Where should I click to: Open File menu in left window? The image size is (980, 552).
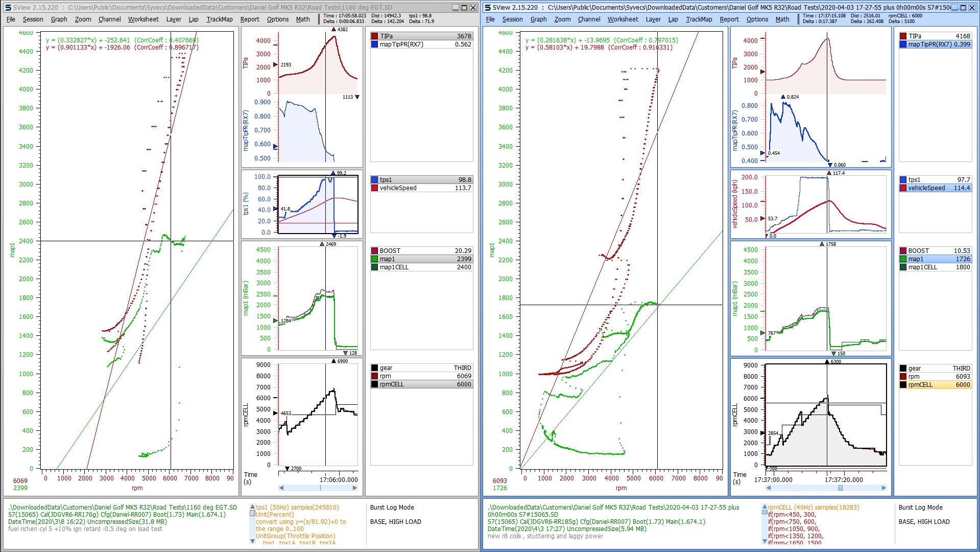pyautogui.click(x=11, y=19)
